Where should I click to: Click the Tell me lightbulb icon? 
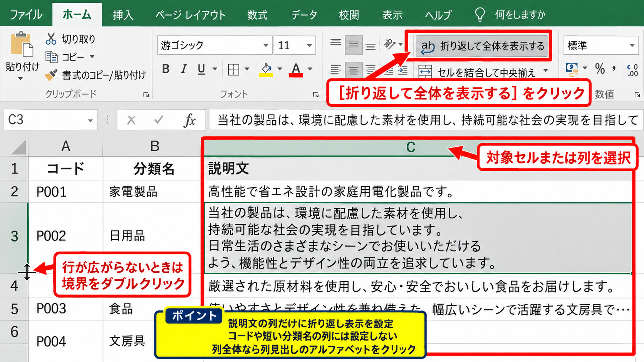tap(480, 15)
